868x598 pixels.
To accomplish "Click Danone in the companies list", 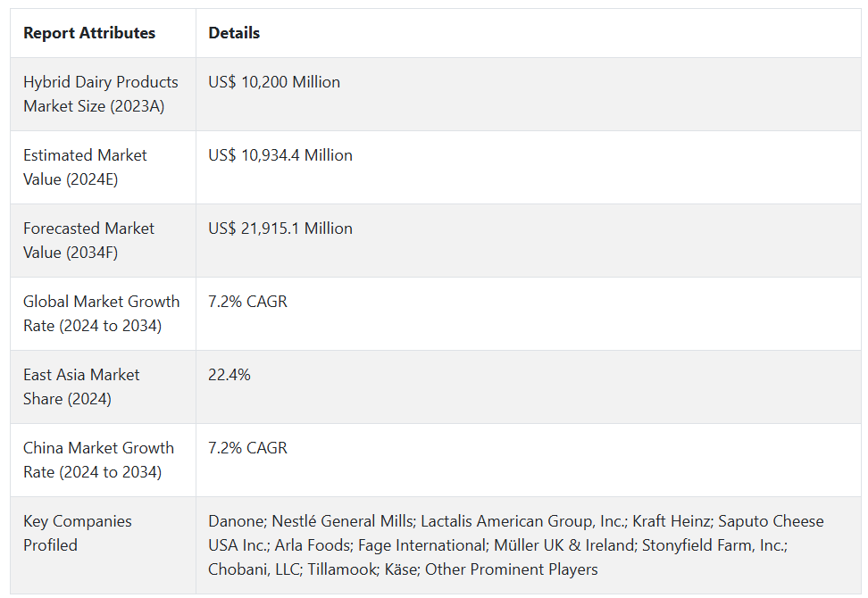I will (235, 521).
